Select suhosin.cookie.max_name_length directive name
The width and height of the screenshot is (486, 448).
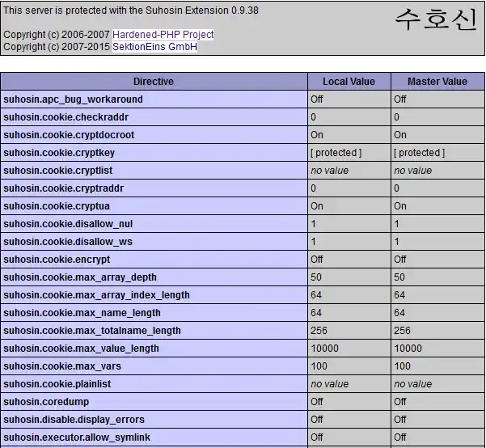pos(82,313)
